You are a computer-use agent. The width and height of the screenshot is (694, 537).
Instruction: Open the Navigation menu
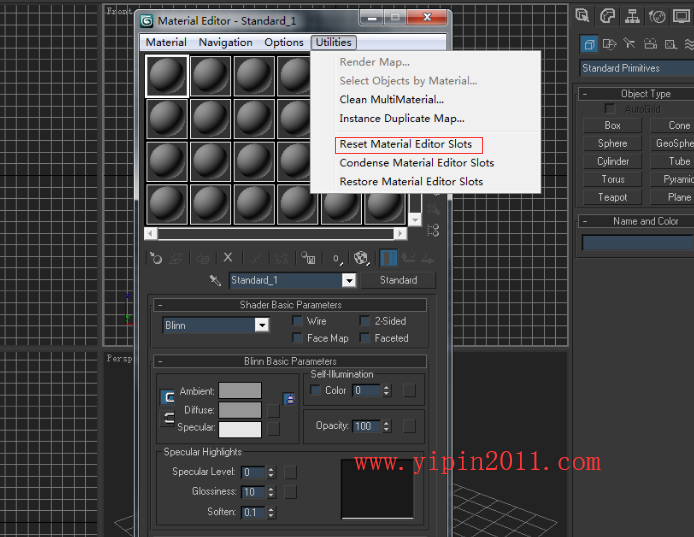225,42
